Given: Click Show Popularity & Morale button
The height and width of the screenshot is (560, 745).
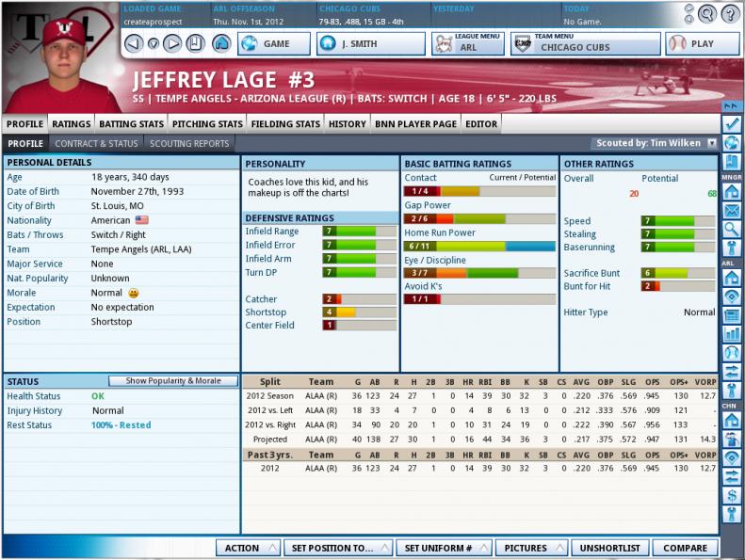Looking at the screenshot, I should click(x=172, y=381).
